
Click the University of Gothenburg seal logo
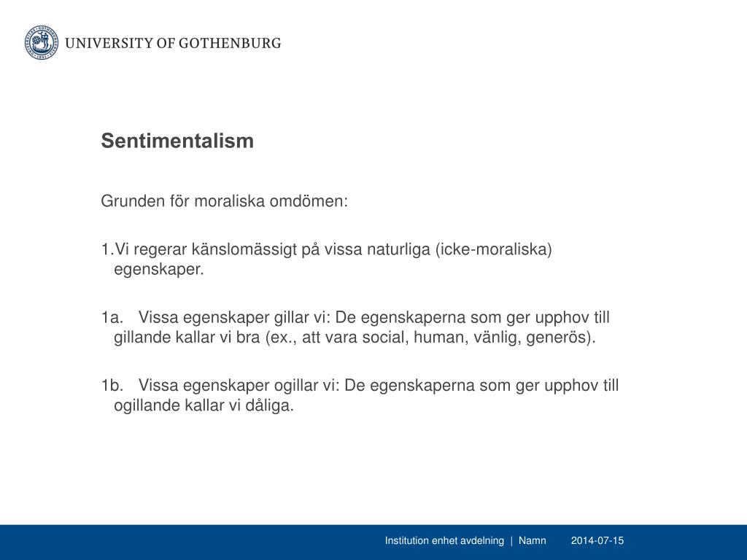click(x=40, y=43)
